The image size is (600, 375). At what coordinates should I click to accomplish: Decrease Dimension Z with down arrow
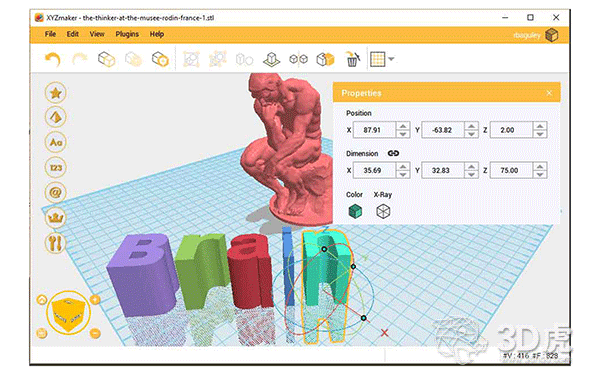[x=540, y=174]
